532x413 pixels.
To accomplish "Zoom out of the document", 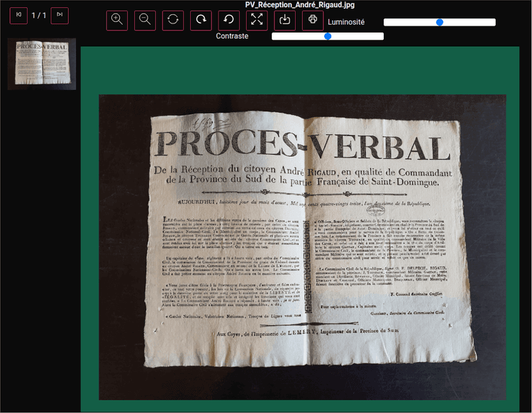I will tap(145, 21).
